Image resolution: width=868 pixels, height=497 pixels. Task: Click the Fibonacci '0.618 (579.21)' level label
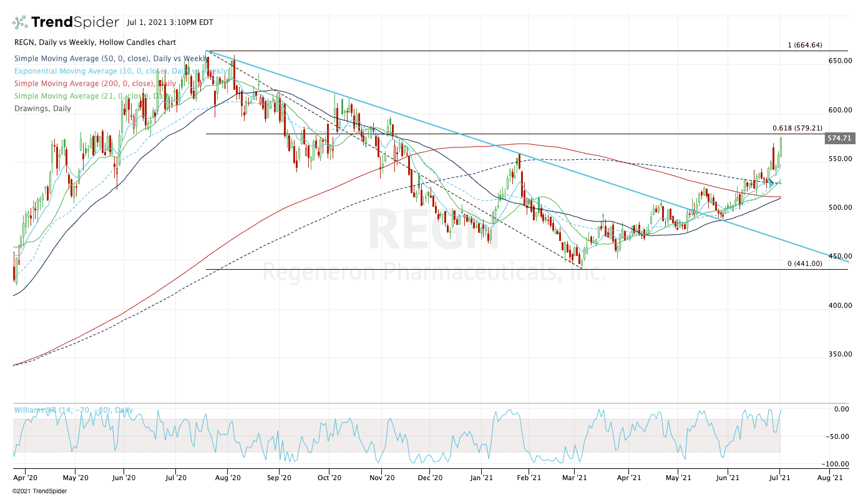click(x=797, y=128)
